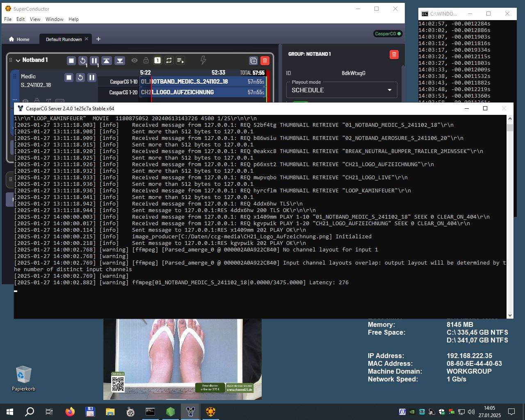
Task: Open the green cube app in taskbar
Action: pyautogui.click(x=171, y=412)
